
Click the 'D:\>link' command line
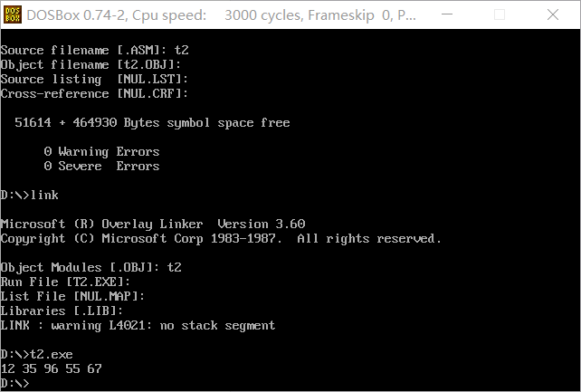pyautogui.click(x=29, y=195)
